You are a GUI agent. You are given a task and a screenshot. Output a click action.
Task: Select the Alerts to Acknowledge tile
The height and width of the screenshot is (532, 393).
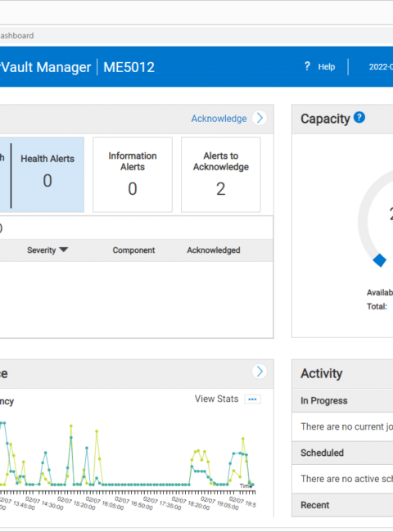(x=220, y=174)
